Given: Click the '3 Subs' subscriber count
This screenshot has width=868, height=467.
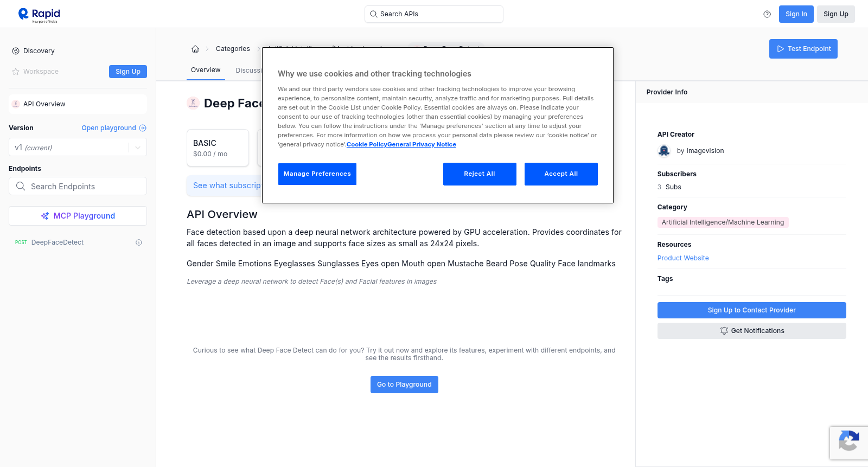Looking at the screenshot, I should [669, 187].
